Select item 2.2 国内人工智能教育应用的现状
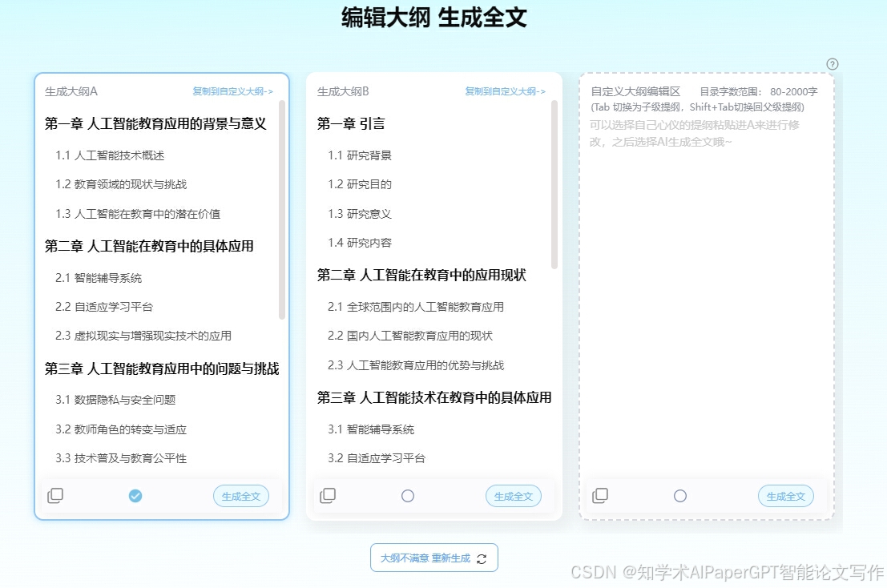This screenshot has height=588, width=887. [x=410, y=336]
